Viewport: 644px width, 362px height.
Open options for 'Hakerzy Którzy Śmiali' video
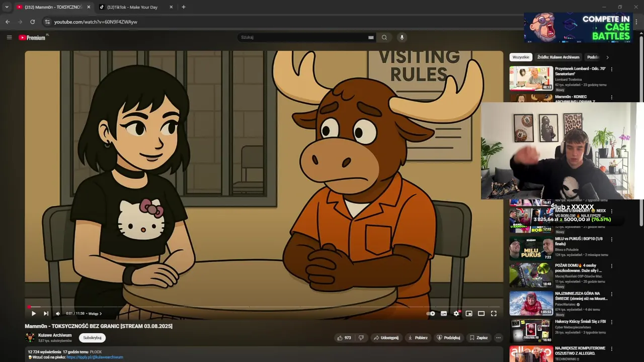pyautogui.click(x=612, y=322)
